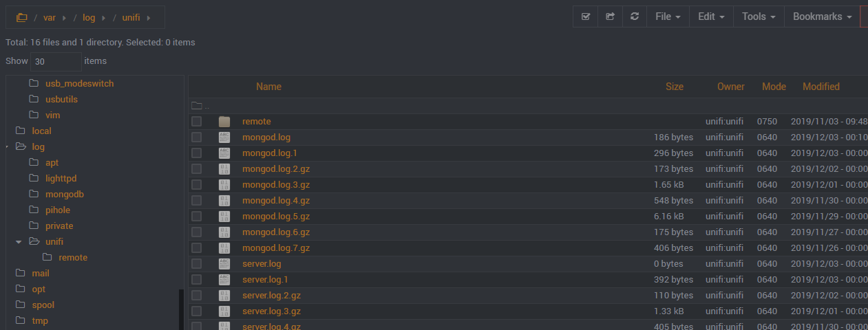Image resolution: width=868 pixels, height=330 pixels.
Task: Click the refresh toolbar icon
Action: point(635,16)
